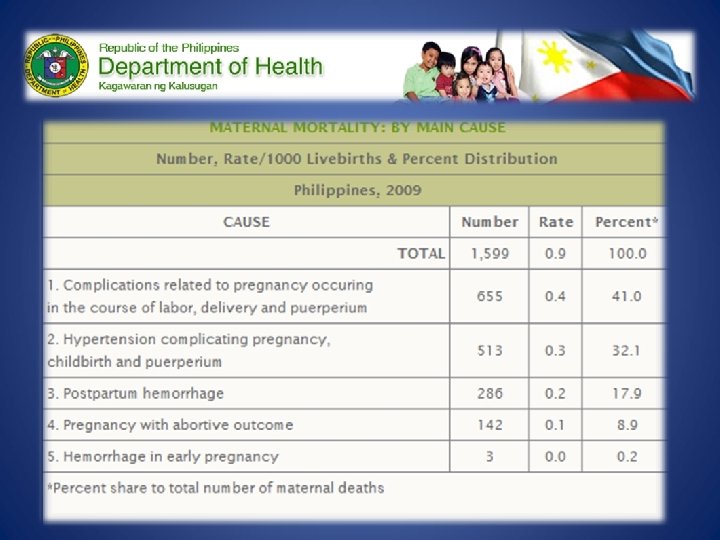Click number 3 in Hemorrhage in early pregnancy row

(490, 457)
